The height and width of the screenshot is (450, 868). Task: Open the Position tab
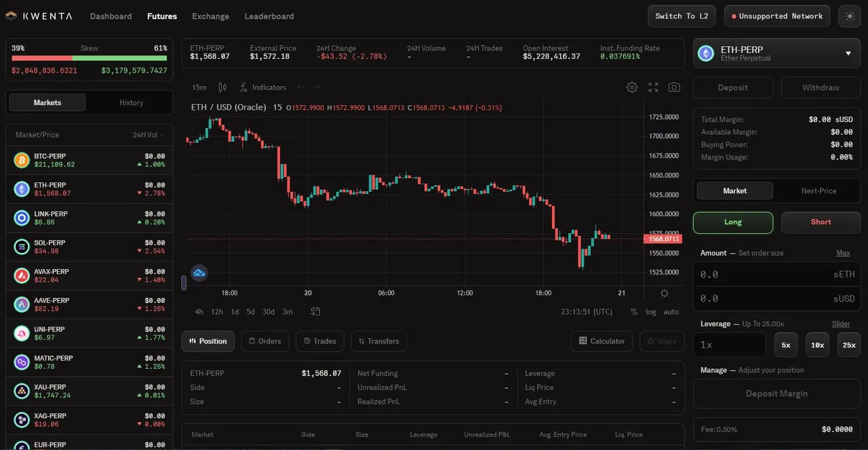click(208, 341)
